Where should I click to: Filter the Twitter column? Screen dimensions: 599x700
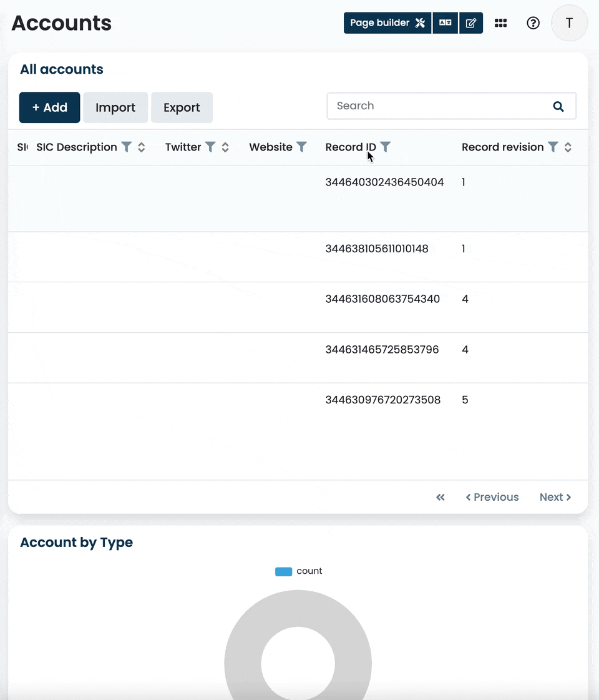pos(210,147)
